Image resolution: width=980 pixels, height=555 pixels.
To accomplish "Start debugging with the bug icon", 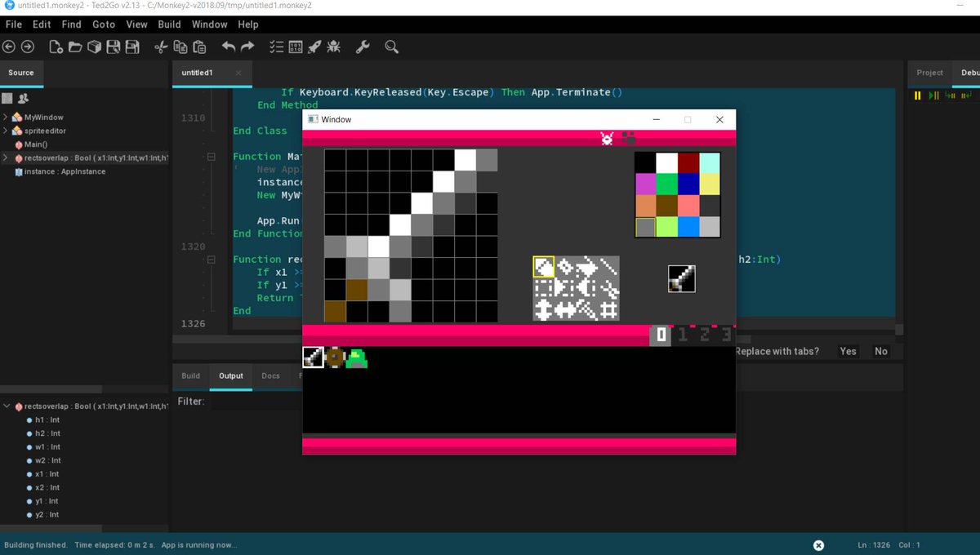I will pos(334,47).
